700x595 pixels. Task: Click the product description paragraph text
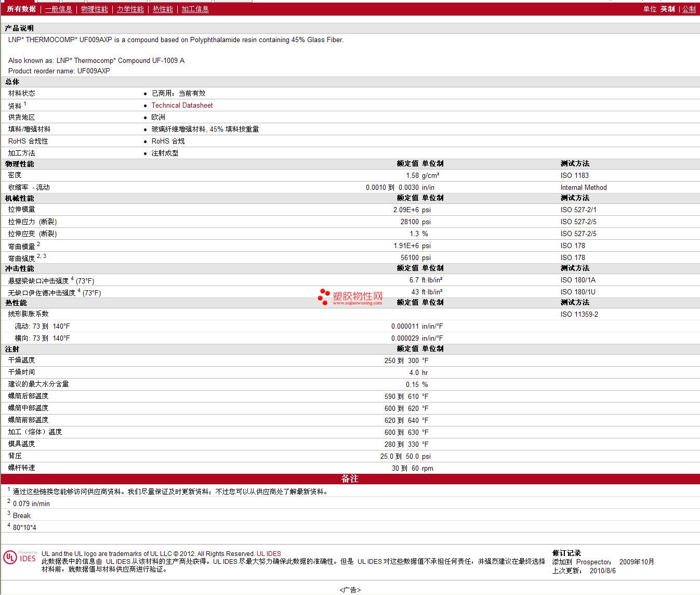coord(176,40)
